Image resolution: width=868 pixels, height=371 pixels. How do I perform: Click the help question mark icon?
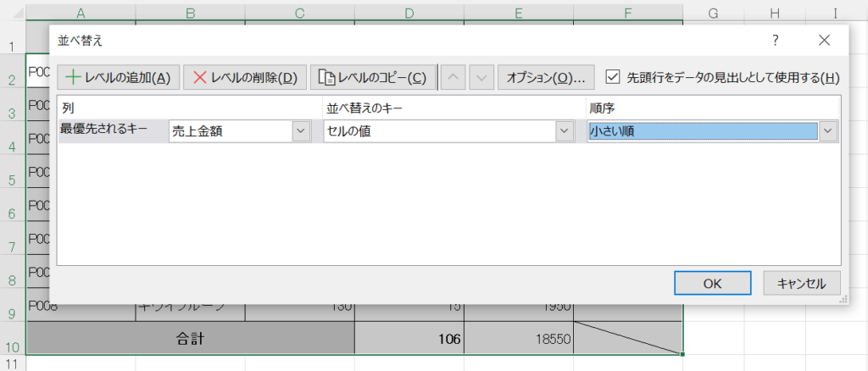pyautogui.click(x=775, y=41)
